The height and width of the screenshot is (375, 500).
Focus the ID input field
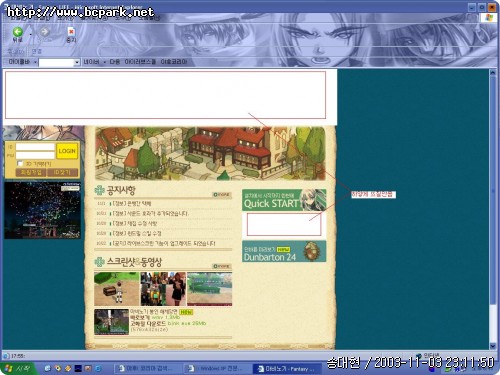pyautogui.click(x=35, y=147)
